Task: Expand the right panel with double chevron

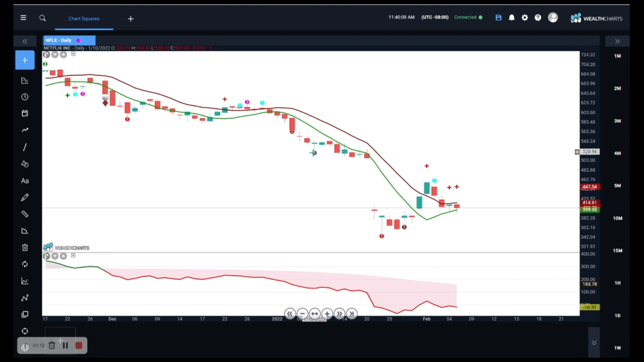Action: (x=618, y=41)
